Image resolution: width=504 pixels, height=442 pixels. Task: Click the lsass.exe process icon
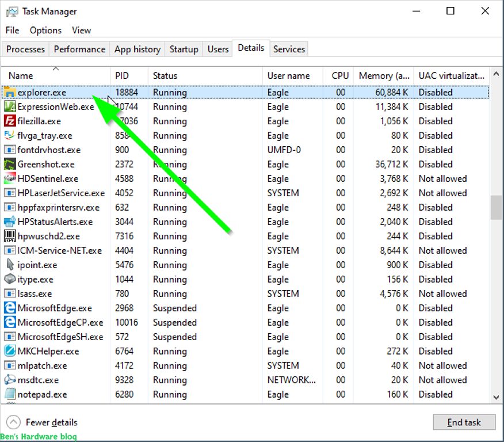[10, 294]
